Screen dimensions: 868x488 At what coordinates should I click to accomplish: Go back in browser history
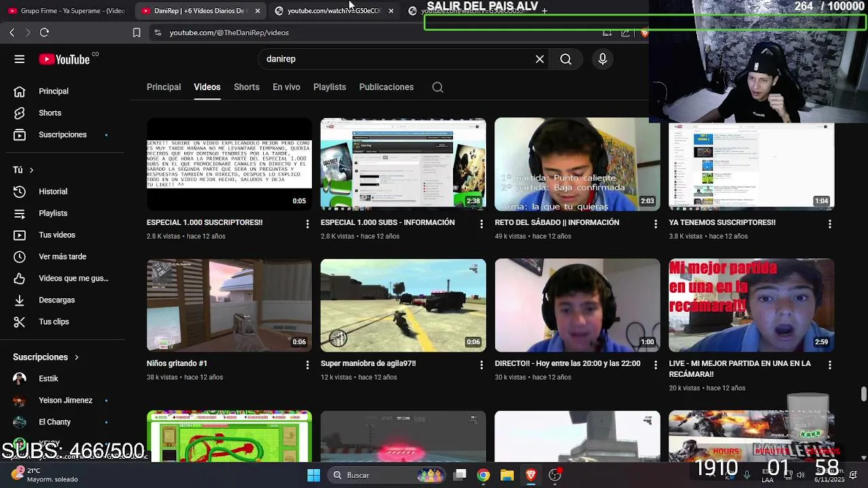(12, 33)
